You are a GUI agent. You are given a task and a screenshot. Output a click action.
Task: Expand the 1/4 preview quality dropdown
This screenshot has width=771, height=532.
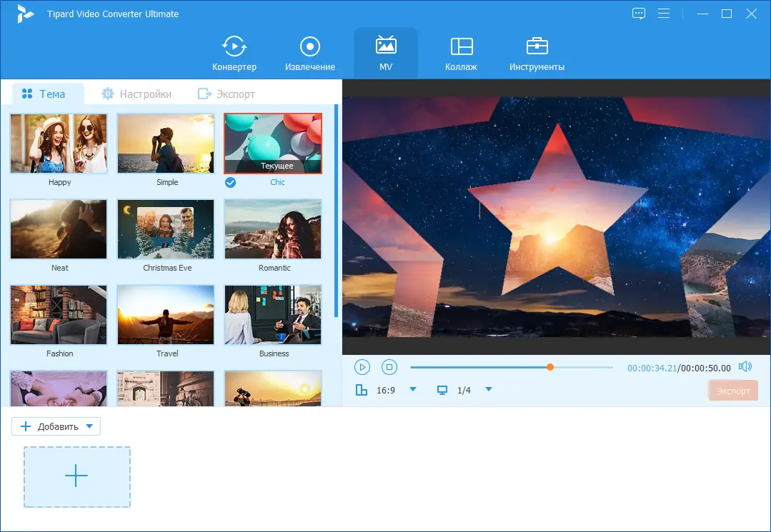(x=489, y=389)
